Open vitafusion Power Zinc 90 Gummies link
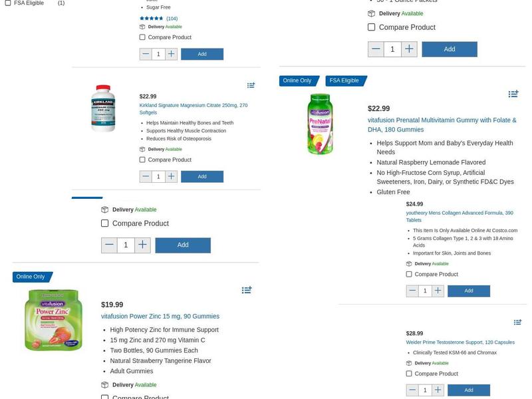This screenshot has height=399, width=532. pyautogui.click(x=160, y=317)
